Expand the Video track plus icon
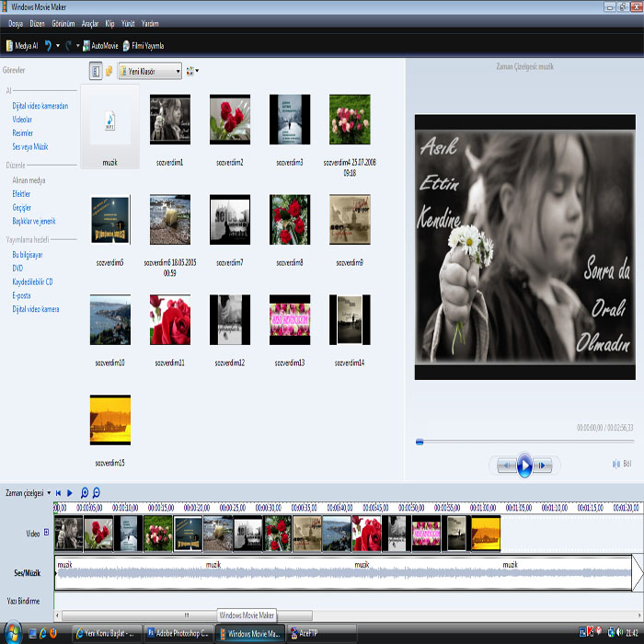The width and height of the screenshot is (644, 644). [46, 533]
